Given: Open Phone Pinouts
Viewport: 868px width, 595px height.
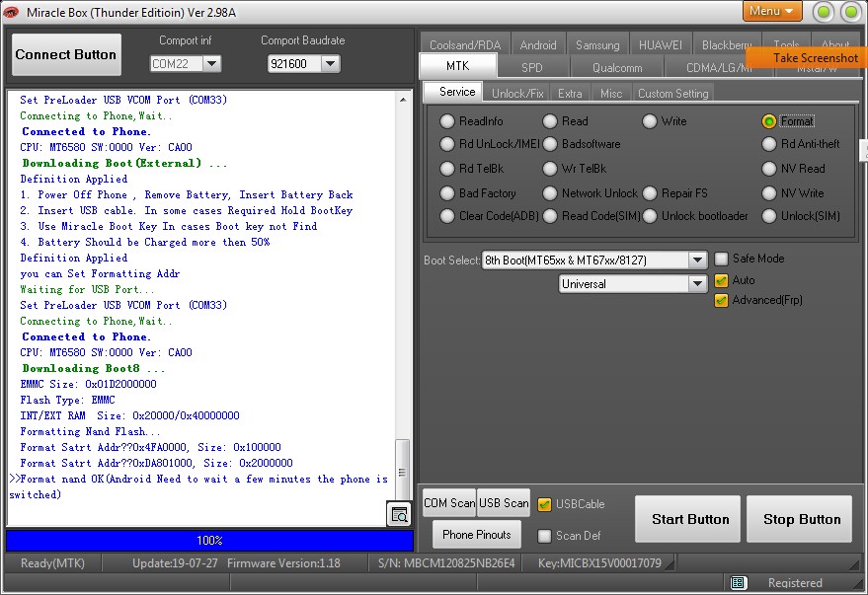Looking at the screenshot, I should (x=477, y=534).
